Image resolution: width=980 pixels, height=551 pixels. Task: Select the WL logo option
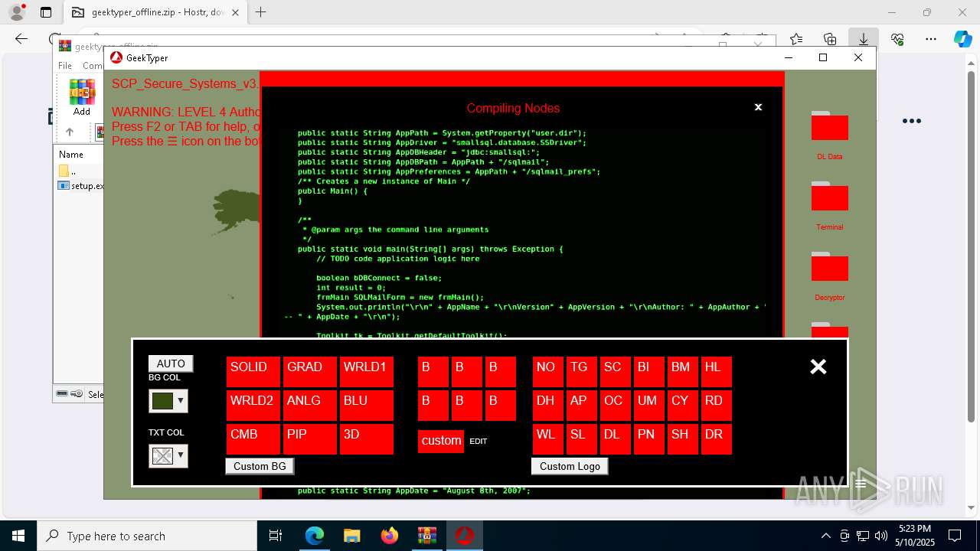[548, 439]
